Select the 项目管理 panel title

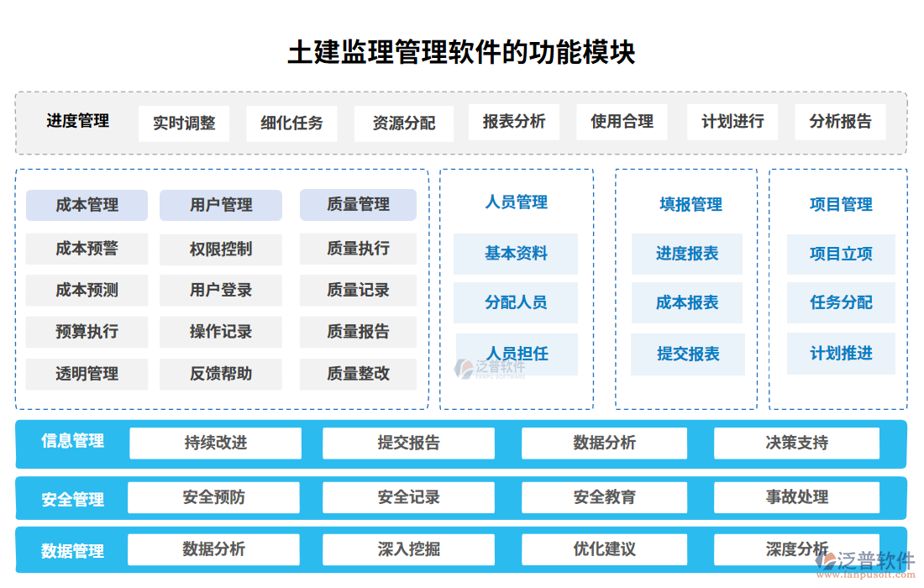841,202
